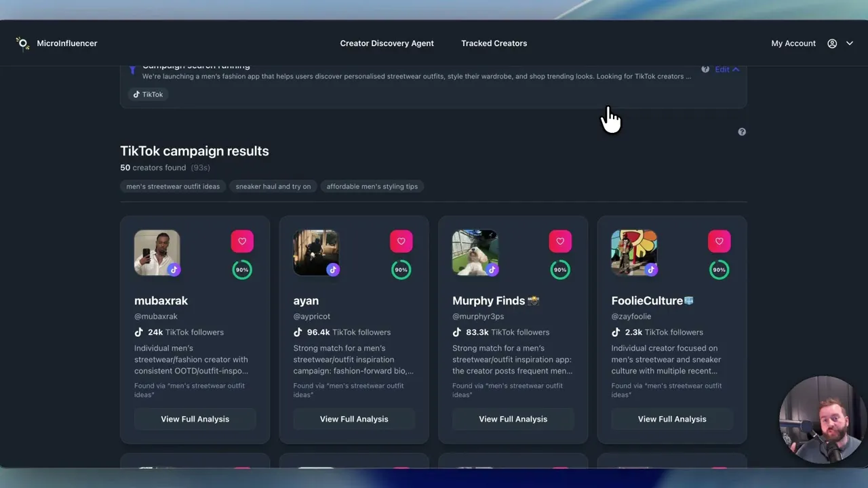Click TikTok icon beside 96.4k followers
Screen dimensions: 868x488
pyautogui.click(x=298, y=332)
